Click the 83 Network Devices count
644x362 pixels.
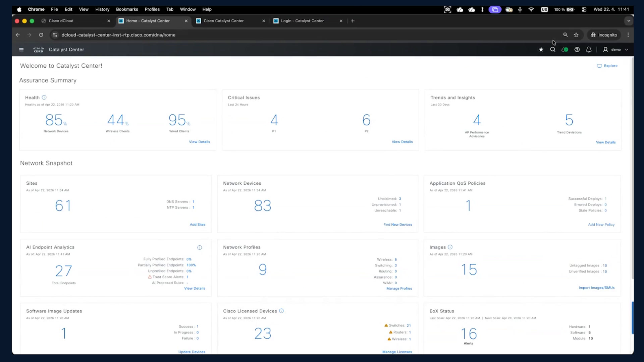[x=263, y=206]
